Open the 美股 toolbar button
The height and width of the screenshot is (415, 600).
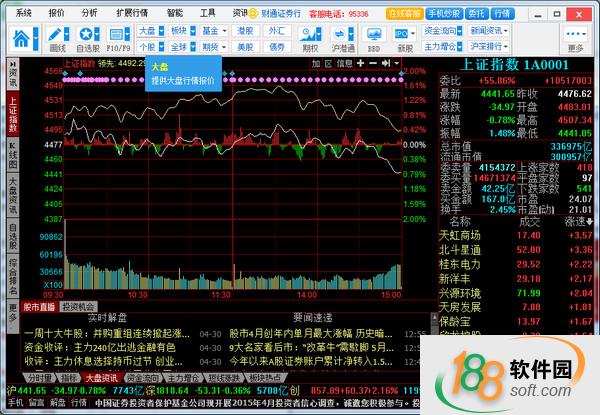click(x=245, y=47)
